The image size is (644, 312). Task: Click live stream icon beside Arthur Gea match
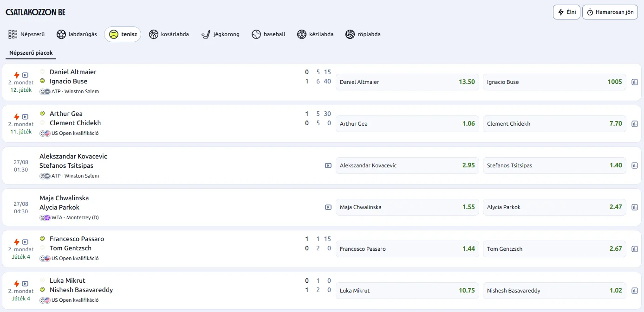pyautogui.click(x=25, y=117)
